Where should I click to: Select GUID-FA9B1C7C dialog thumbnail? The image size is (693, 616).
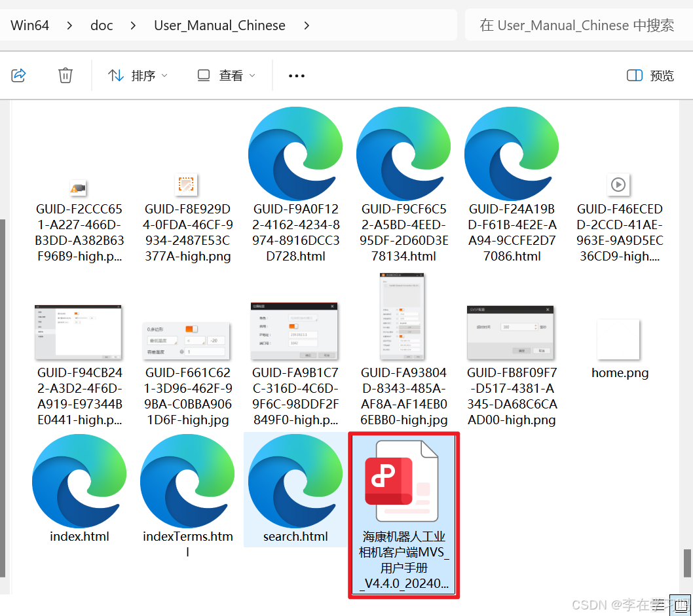coord(294,331)
